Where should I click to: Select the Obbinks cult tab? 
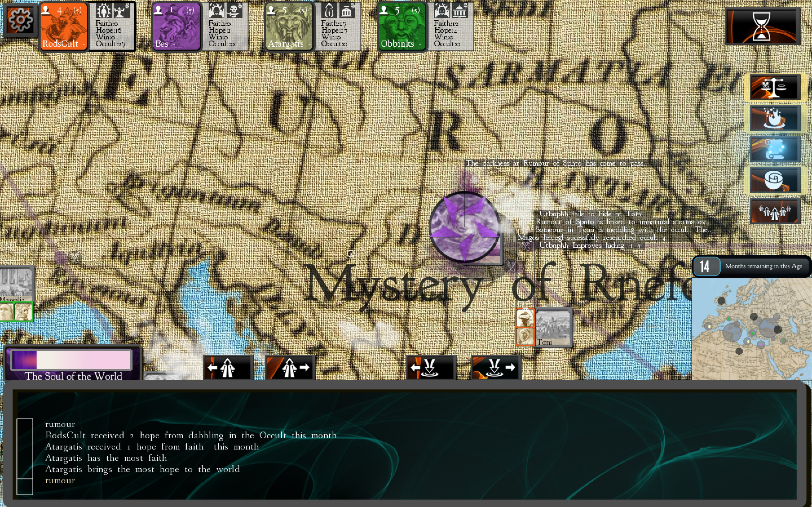pyautogui.click(x=402, y=27)
